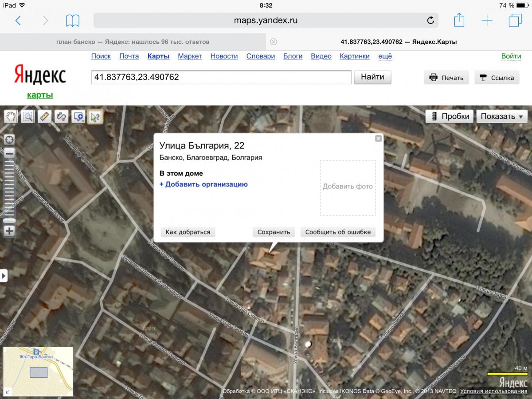Image resolution: width=532 pixels, height=399 pixels.
Task: Close current tab with x icon
Action: (274, 42)
